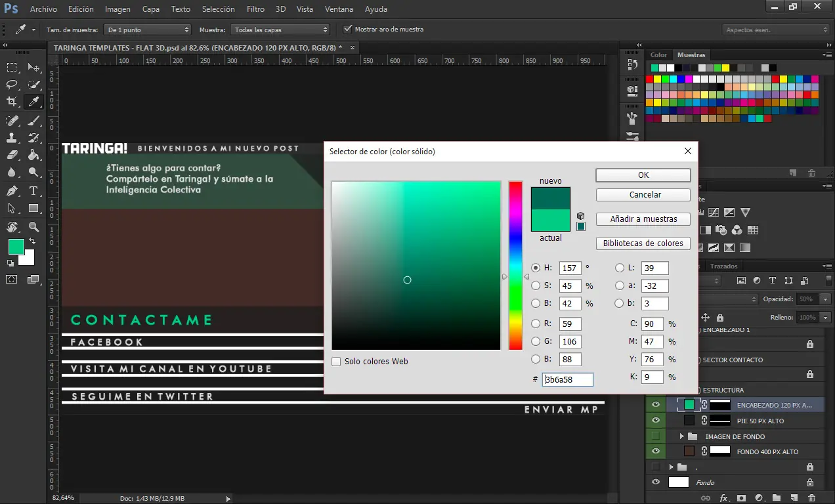Swap foreground and background colors
Image resolution: width=835 pixels, height=504 pixels.
32,241
